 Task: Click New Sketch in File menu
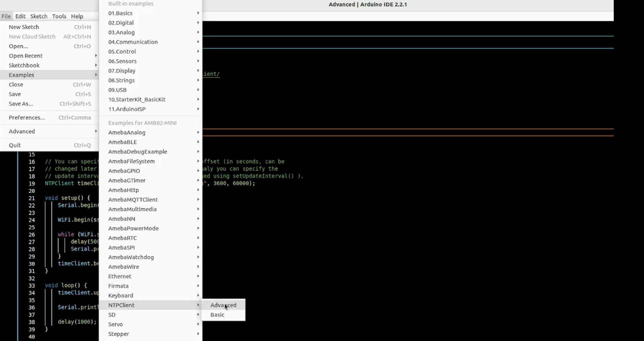tap(24, 27)
